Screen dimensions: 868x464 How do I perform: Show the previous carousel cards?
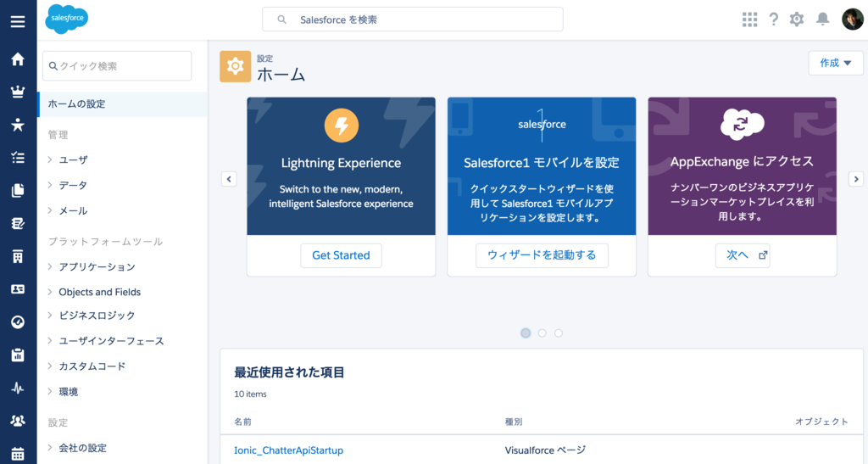[229, 179]
